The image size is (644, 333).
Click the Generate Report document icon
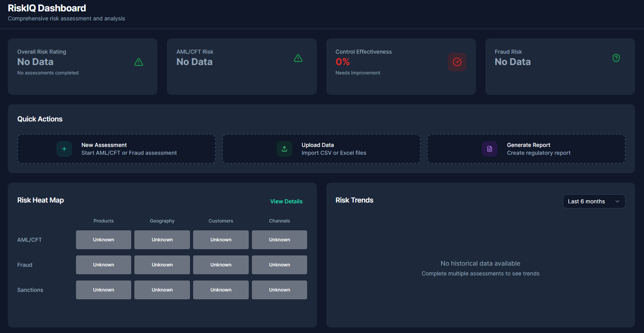[489, 149]
